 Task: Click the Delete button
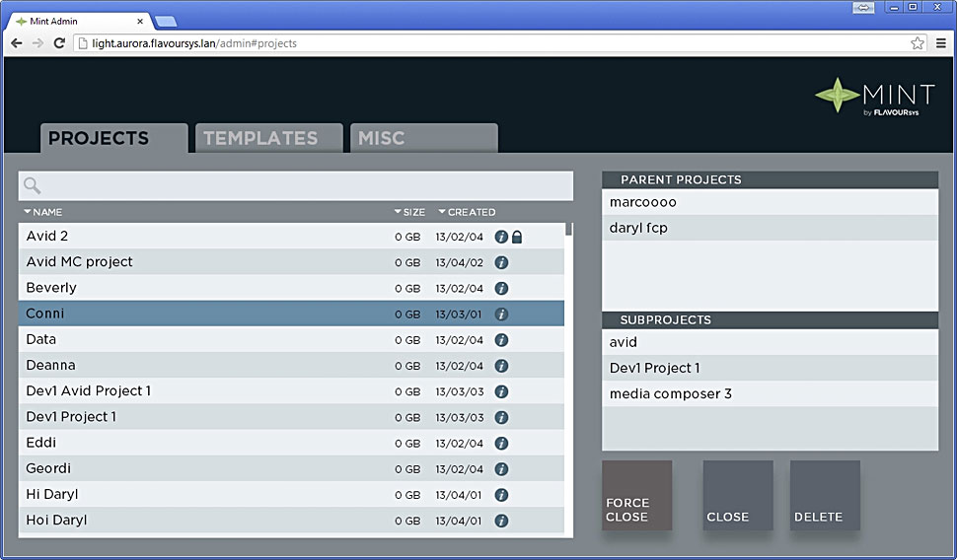[x=825, y=496]
